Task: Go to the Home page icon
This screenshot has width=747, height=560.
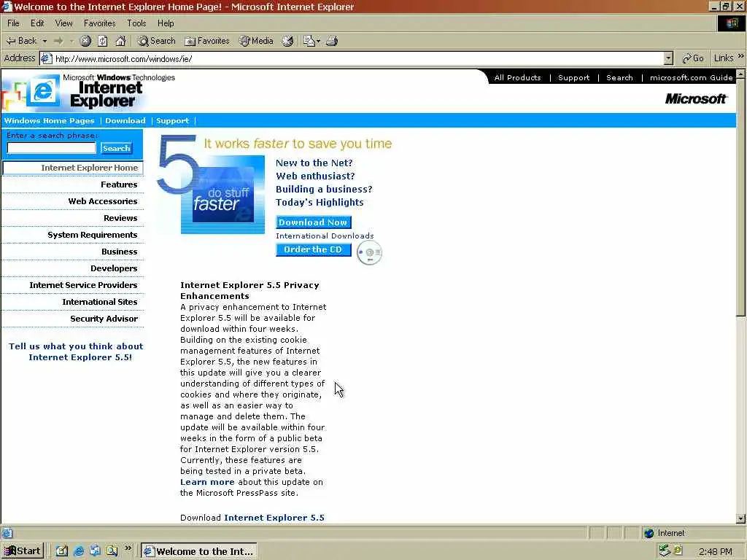Action: pos(120,41)
